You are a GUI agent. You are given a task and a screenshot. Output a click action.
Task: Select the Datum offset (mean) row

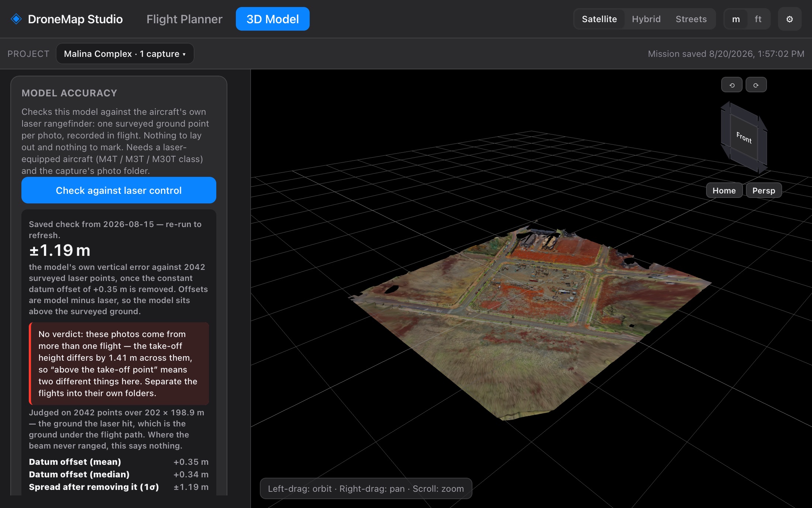(x=119, y=462)
